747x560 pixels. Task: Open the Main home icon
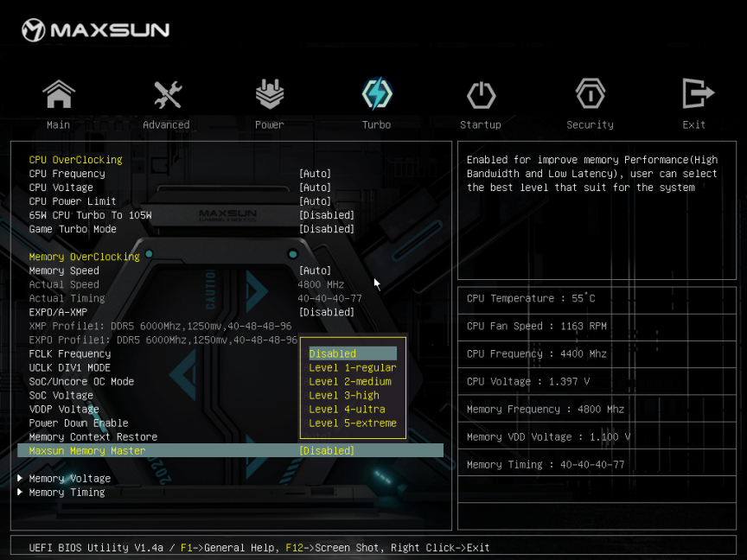tap(58, 95)
